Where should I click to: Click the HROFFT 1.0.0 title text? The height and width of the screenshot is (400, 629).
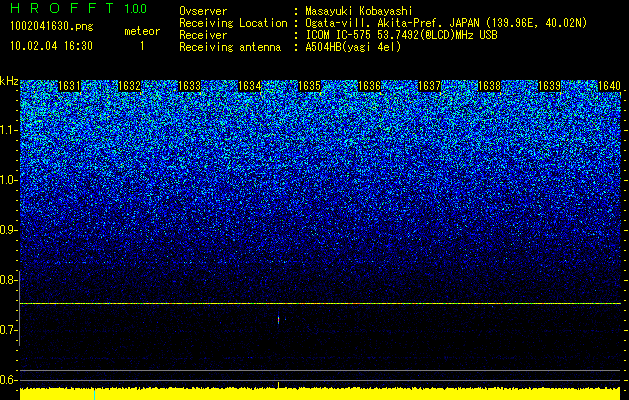(x=78, y=8)
